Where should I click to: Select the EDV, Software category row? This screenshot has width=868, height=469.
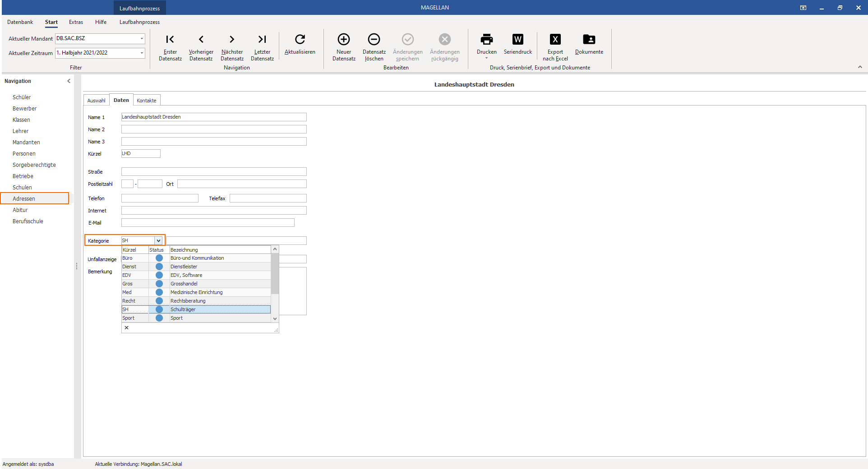[x=196, y=275]
